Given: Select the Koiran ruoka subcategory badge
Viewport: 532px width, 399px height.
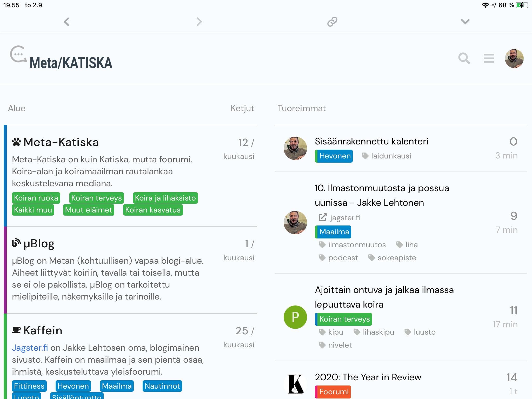Looking at the screenshot, I should [x=36, y=198].
